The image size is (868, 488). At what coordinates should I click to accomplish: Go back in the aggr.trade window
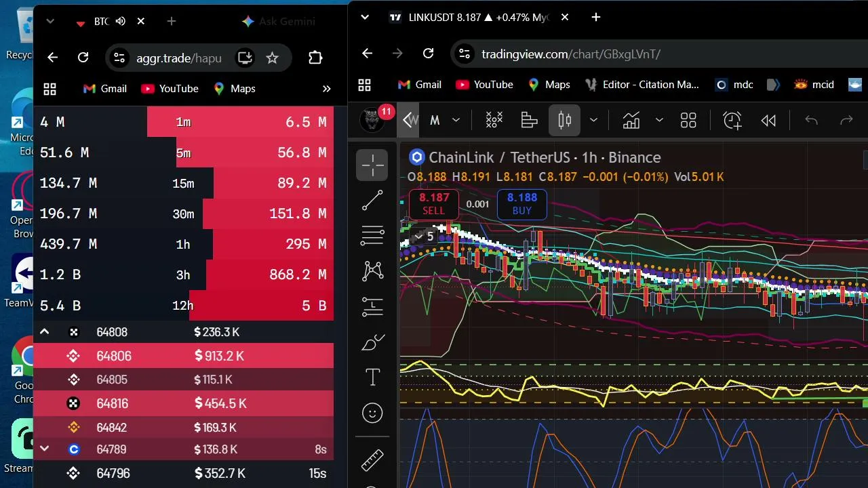53,58
